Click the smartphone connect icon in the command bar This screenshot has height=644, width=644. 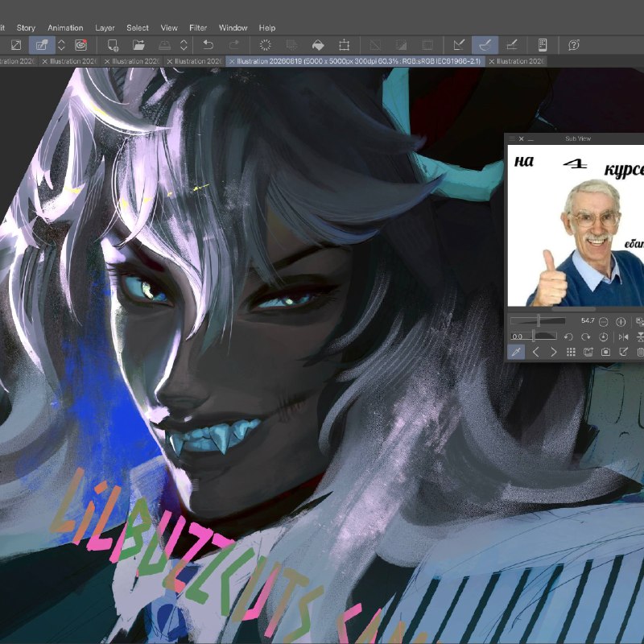click(542, 45)
